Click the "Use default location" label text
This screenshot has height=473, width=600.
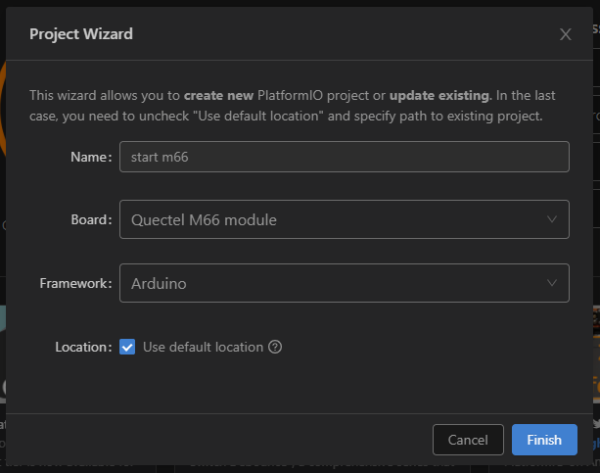tap(203, 347)
